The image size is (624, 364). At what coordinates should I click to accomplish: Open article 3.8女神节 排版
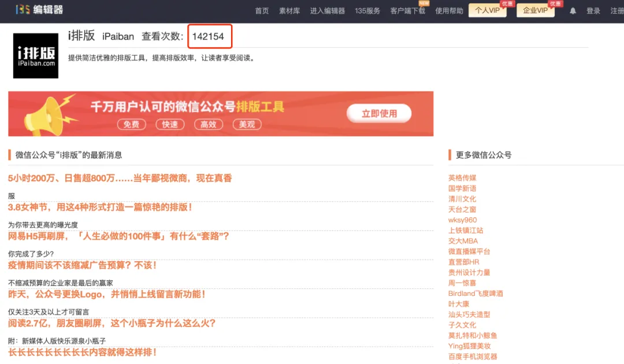point(100,207)
